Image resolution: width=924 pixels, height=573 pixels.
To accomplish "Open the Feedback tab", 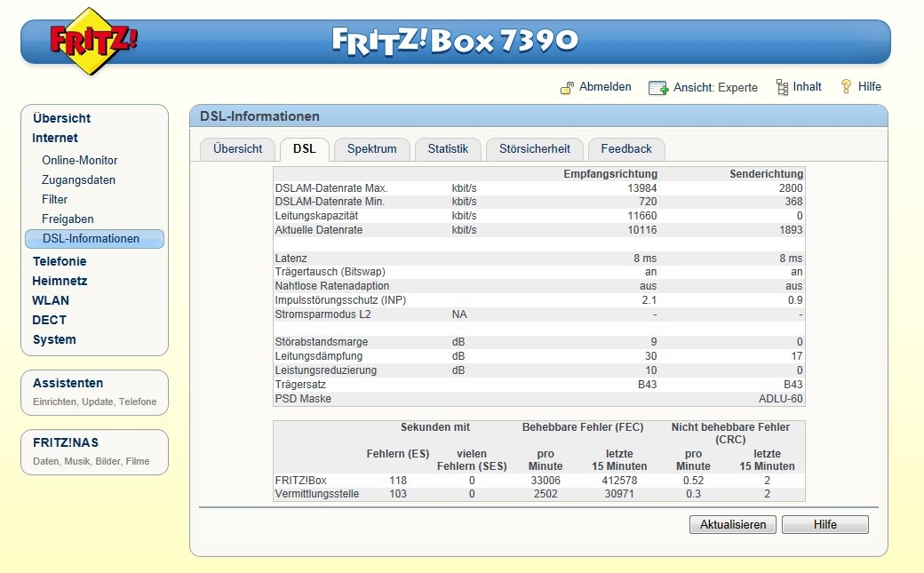I will (x=626, y=149).
